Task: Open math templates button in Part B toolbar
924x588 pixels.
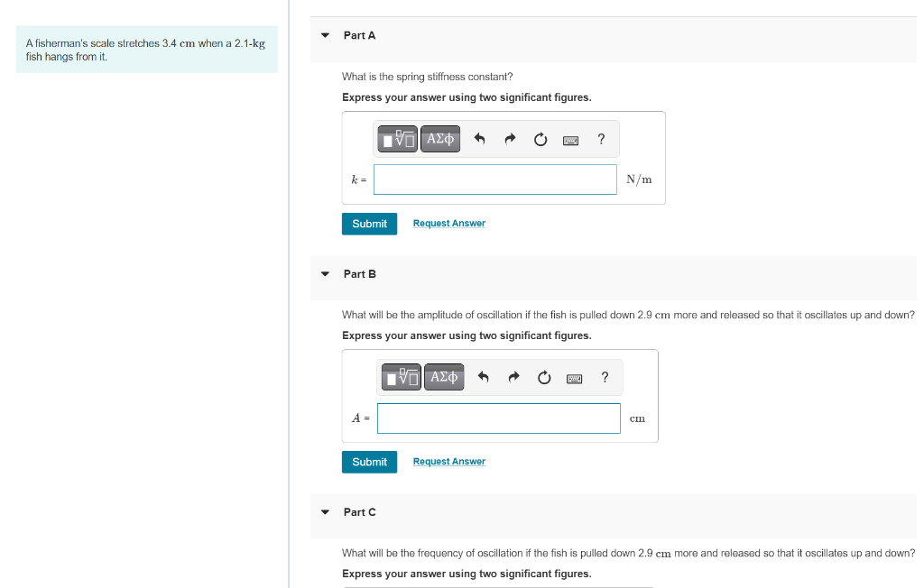Action: pyautogui.click(x=402, y=377)
